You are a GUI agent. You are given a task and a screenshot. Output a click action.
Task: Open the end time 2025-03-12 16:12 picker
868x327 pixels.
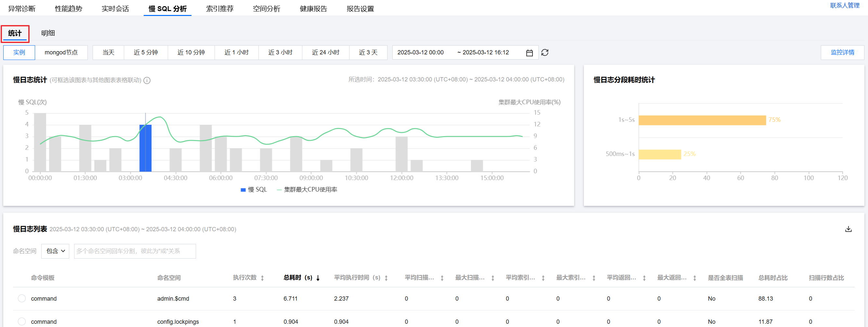tap(485, 53)
